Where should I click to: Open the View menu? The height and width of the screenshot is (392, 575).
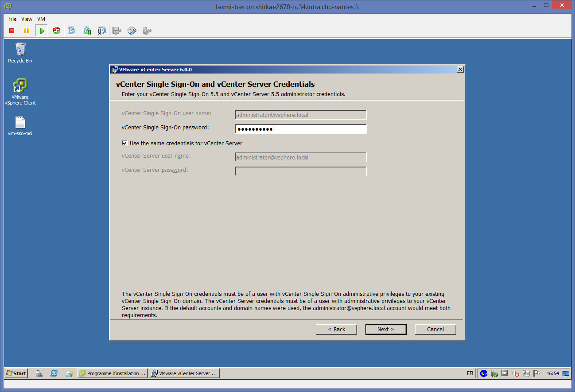(x=27, y=19)
